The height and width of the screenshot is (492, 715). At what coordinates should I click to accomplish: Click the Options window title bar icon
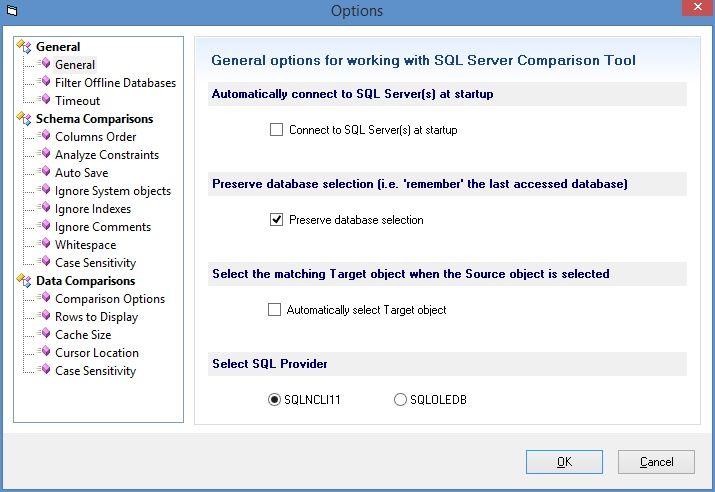[12, 10]
